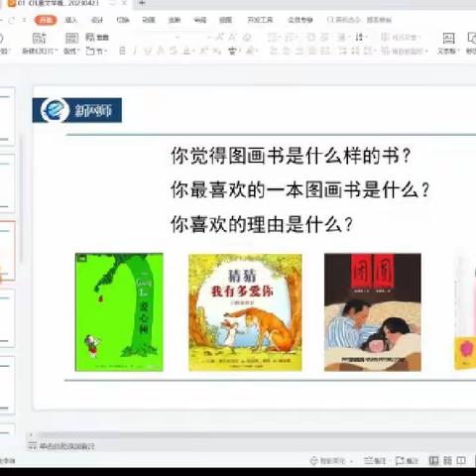The height and width of the screenshot is (476, 476).
Task: Open the convert to smart graphic dropdown
Action: 404,51
